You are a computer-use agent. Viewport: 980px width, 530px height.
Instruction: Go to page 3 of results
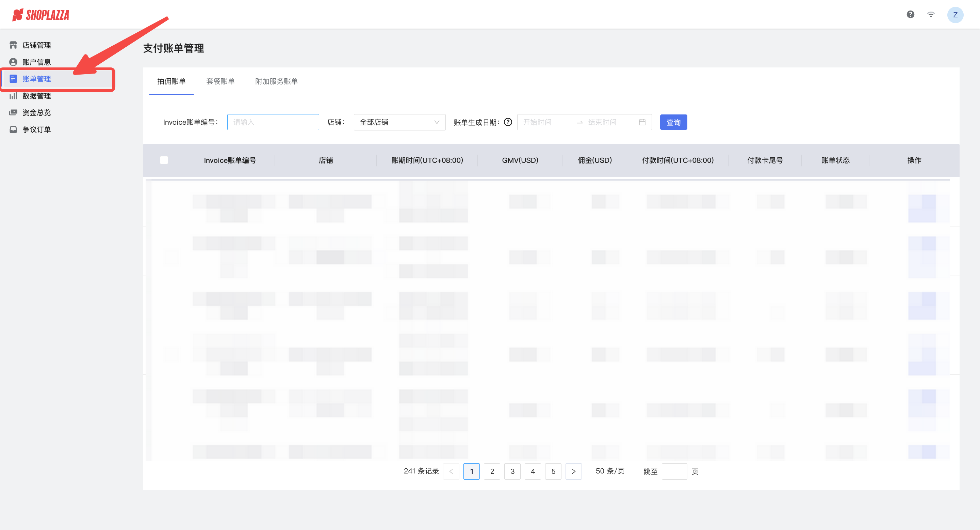point(512,471)
